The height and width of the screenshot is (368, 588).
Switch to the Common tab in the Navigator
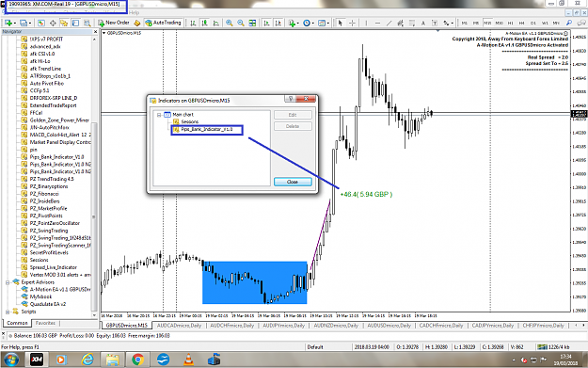pos(17,323)
